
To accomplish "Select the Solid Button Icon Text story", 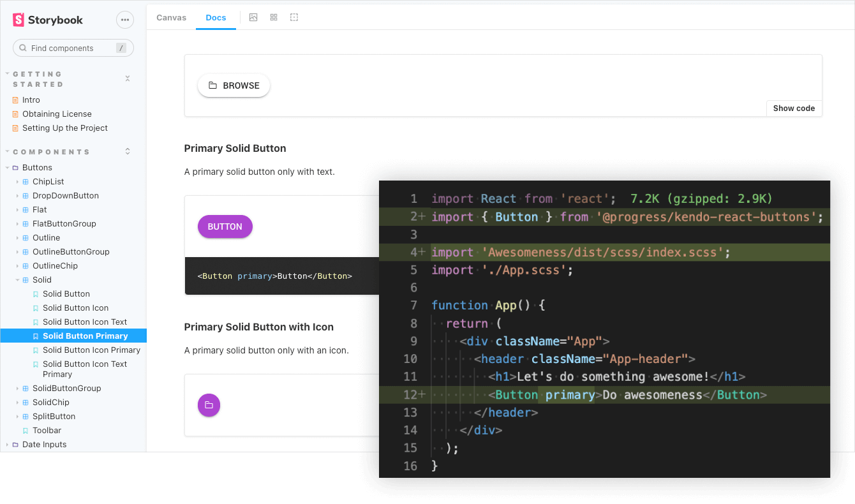I will pos(85,322).
